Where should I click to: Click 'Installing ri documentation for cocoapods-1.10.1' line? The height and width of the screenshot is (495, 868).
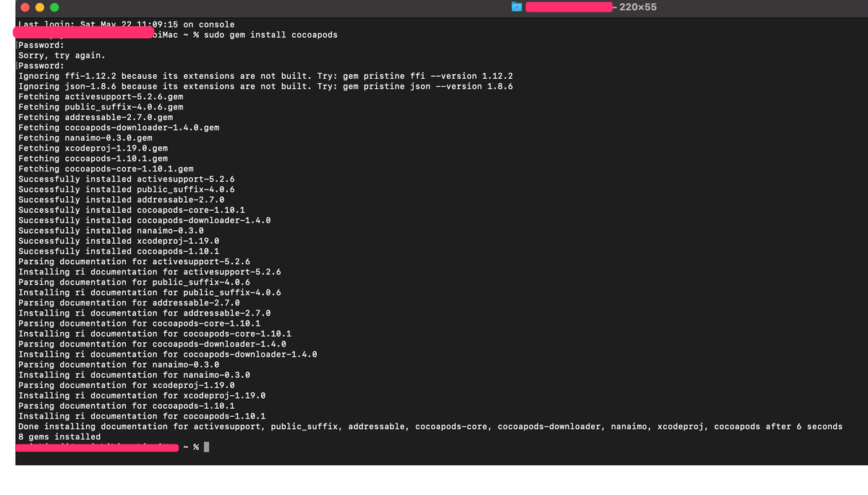pyautogui.click(x=142, y=416)
